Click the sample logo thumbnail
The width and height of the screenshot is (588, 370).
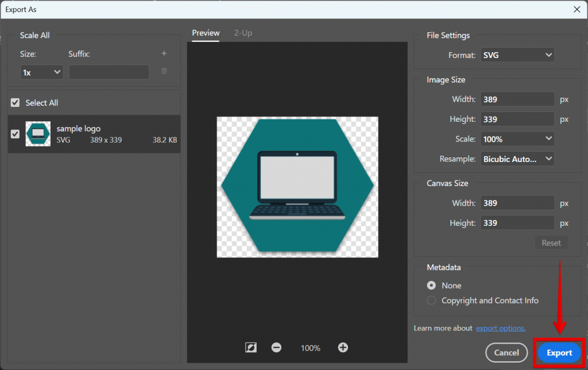(38, 134)
